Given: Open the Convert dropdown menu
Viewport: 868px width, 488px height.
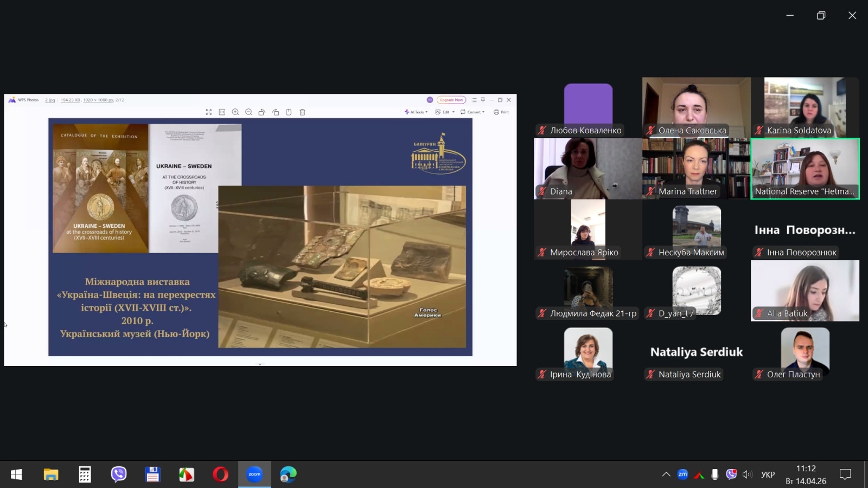Looking at the screenshot, I should click(x=473, y=112).
